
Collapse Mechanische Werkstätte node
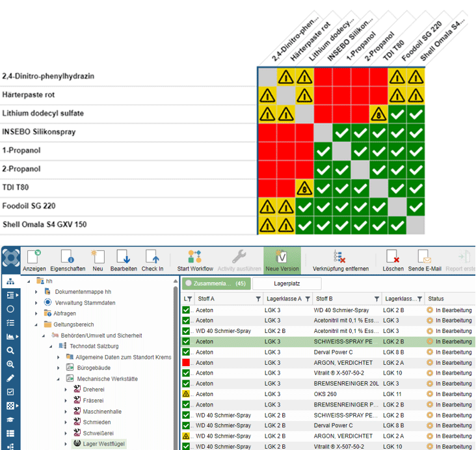point(59,379)
